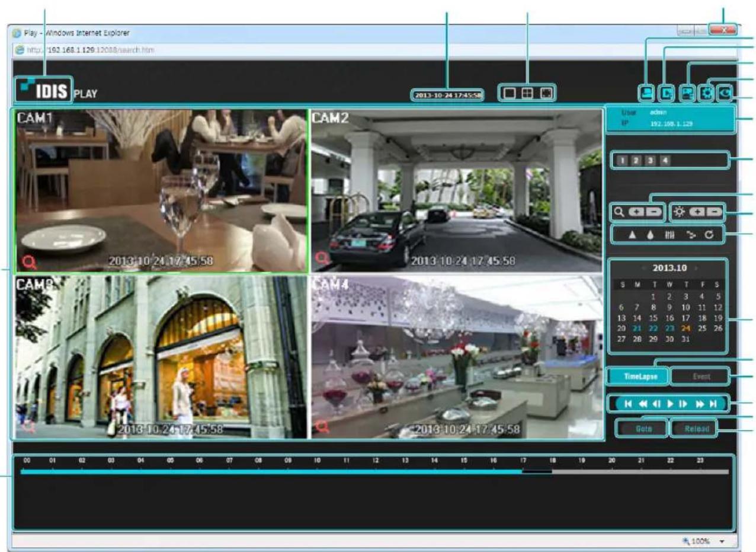Viewport: 756px width, 552px height.
Task: Click red magnifier on CAM4 pane
Action: (x=323, y=426)
